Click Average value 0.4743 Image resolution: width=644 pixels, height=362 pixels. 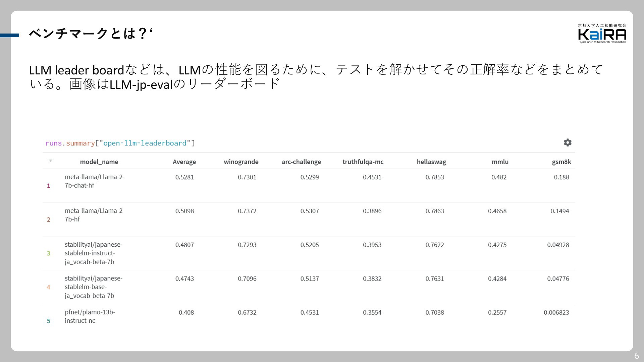tap(184, 279)
